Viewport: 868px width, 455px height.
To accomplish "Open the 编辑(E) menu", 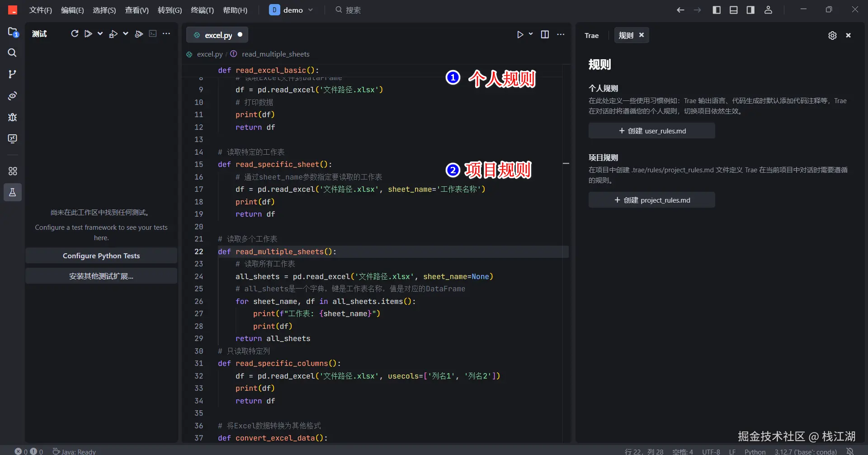I will 72,10.
